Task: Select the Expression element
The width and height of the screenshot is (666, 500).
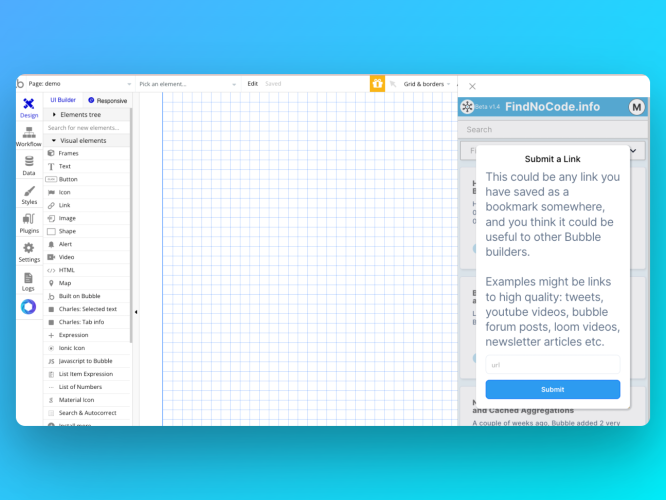Action: click(x=87, y=335)
